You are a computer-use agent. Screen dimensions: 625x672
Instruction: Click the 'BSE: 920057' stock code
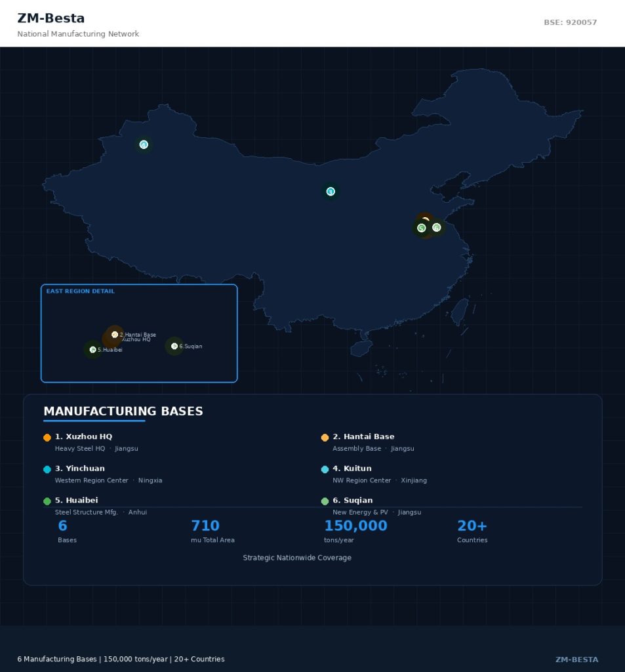[571, 22]
